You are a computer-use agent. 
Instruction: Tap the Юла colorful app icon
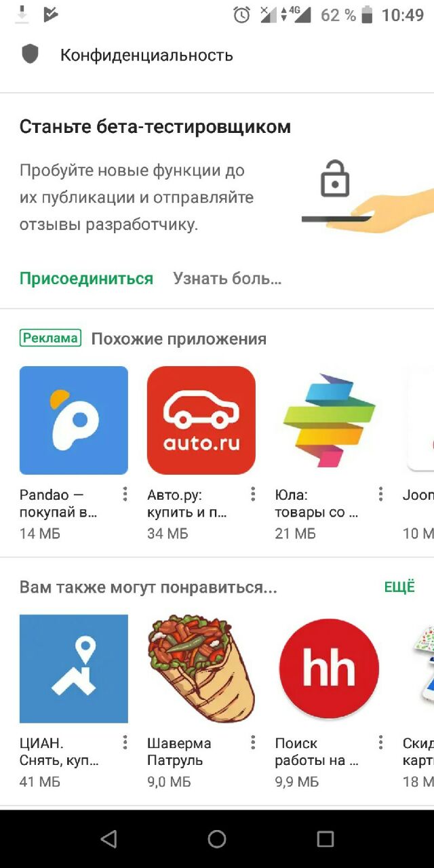tap(329, 420)
